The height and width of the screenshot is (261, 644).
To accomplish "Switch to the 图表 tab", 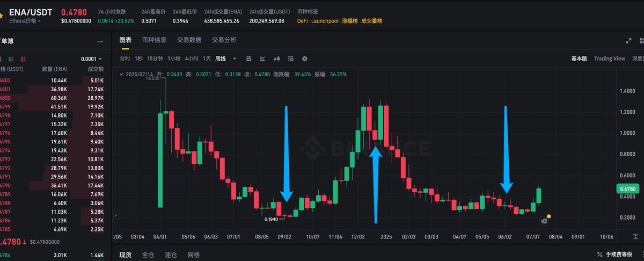I will pyautogui.click(x=125, y=40).
